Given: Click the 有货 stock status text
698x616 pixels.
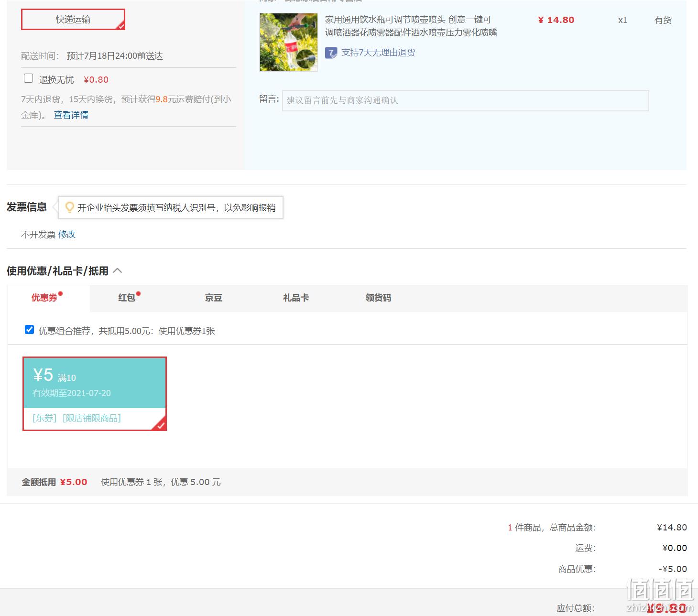Looking at the screenshot, I should [x=663, y=20].
